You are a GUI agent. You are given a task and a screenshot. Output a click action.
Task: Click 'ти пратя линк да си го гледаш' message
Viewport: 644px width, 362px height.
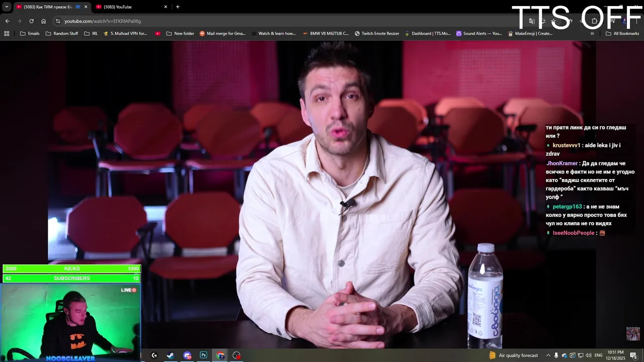point(586,132)
